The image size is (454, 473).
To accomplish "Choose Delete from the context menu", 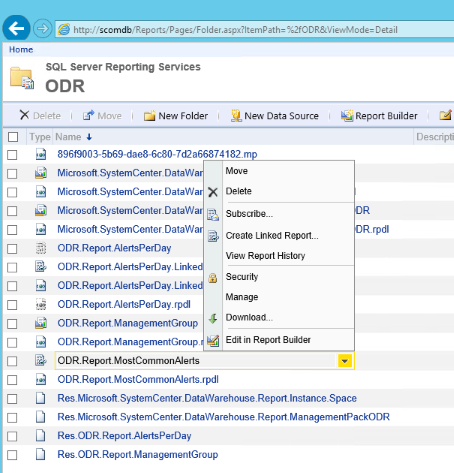I will click(x=239, y=191).
